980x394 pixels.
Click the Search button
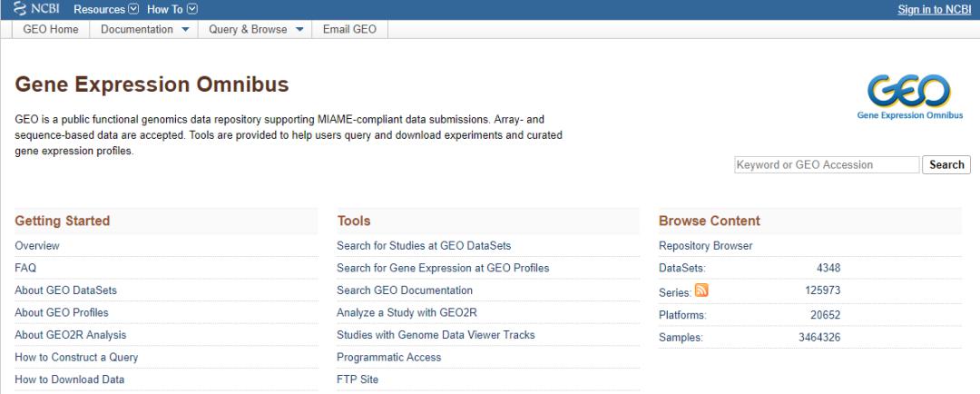tap(946, 165)
